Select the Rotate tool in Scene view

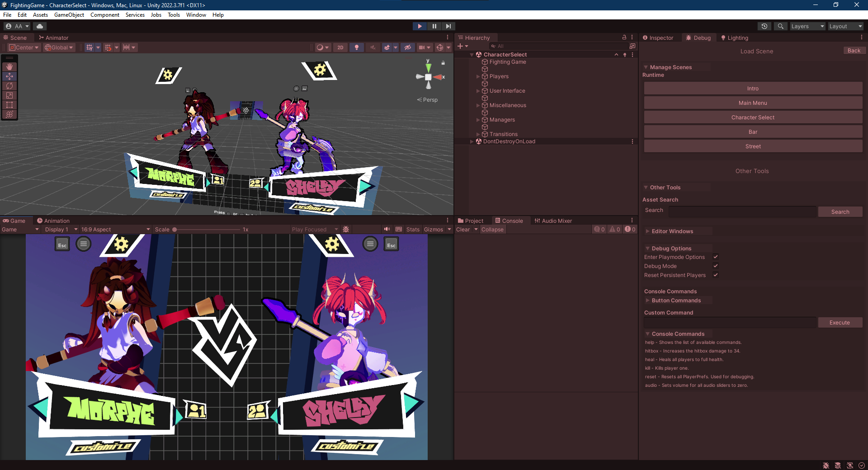pyautogui.click(x=9, y=86)
